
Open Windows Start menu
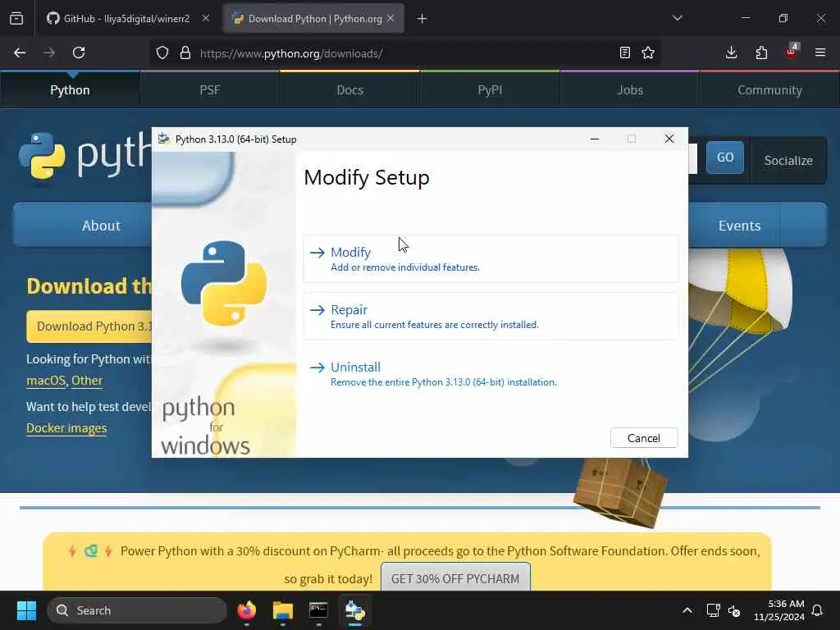pyautogui.click(x=26, y=610)
